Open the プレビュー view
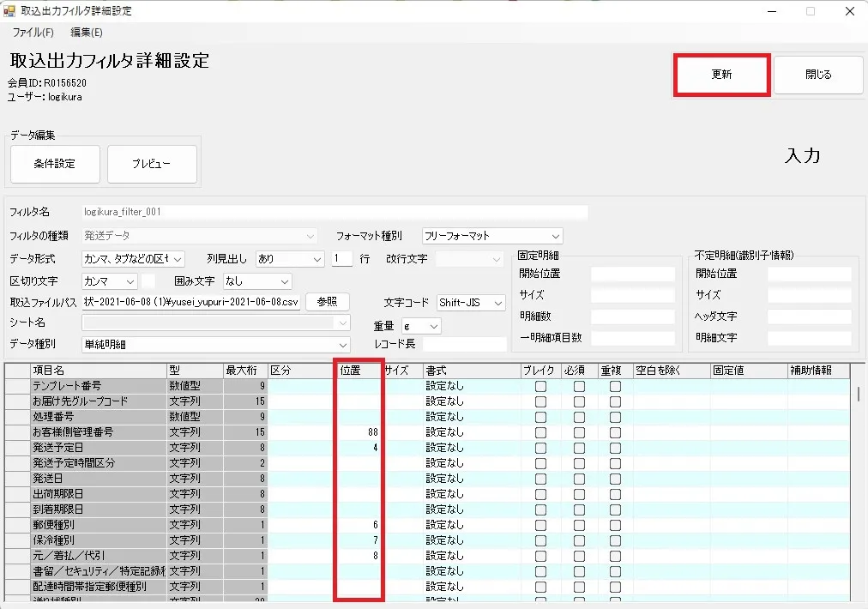Screen dimensions: 868x609 [x=152, y=164]
